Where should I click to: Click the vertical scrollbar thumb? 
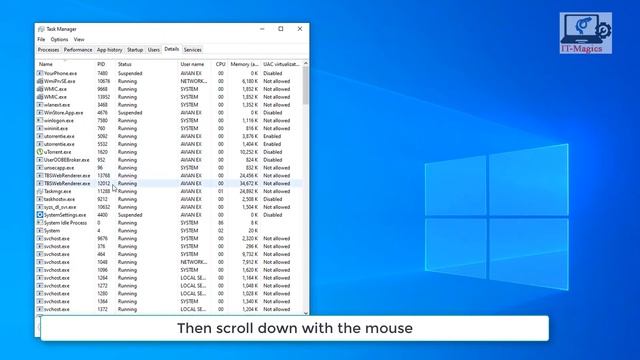tap(306, 86)
